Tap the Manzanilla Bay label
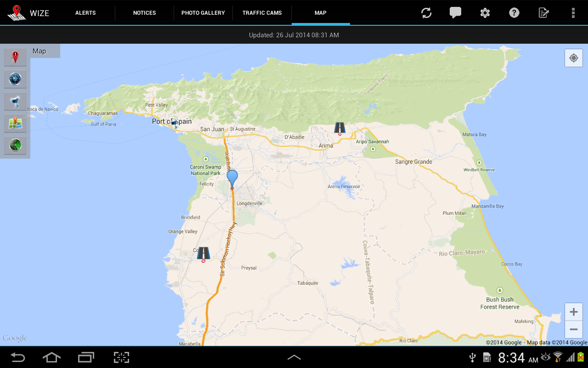The width and height of the screenshot is (588, 368). click(487, 206)
